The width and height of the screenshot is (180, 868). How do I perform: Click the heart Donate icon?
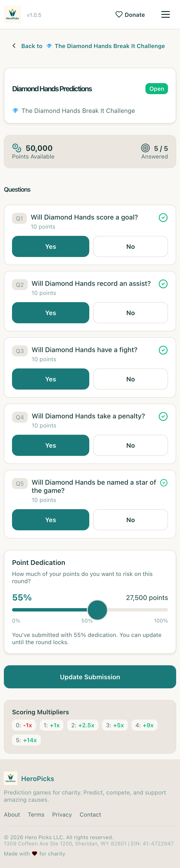coord(119,14)
